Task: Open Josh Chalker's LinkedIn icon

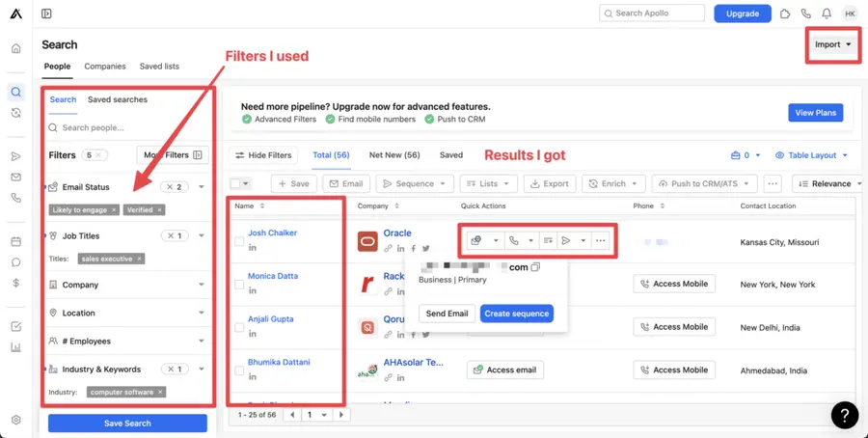Action: pos(253,248)
